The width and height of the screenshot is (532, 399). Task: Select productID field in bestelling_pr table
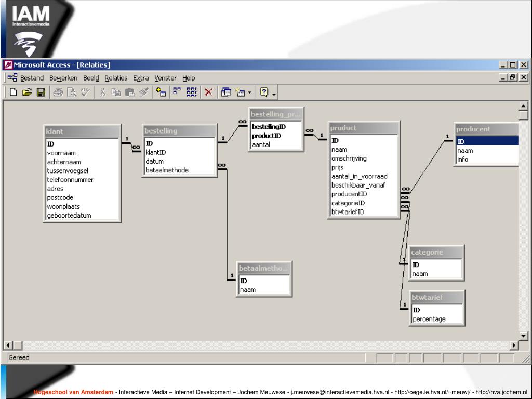coord(276,136)
